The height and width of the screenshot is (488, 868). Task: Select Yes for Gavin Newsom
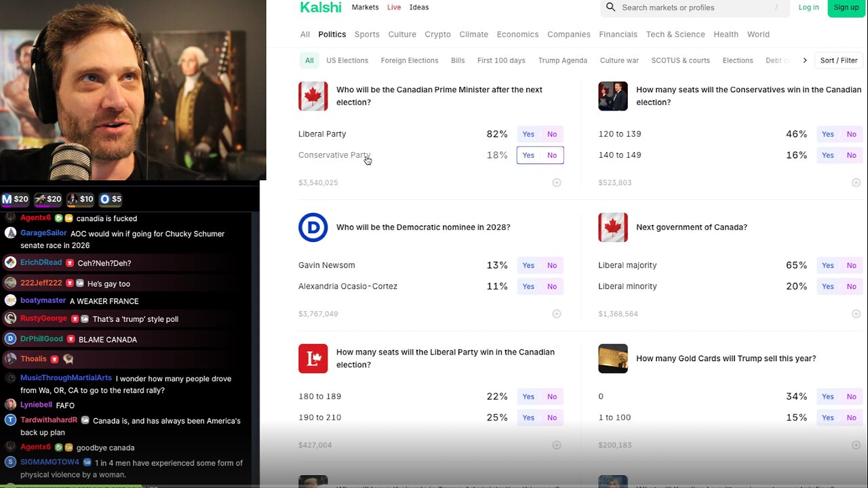click(528, 266)
